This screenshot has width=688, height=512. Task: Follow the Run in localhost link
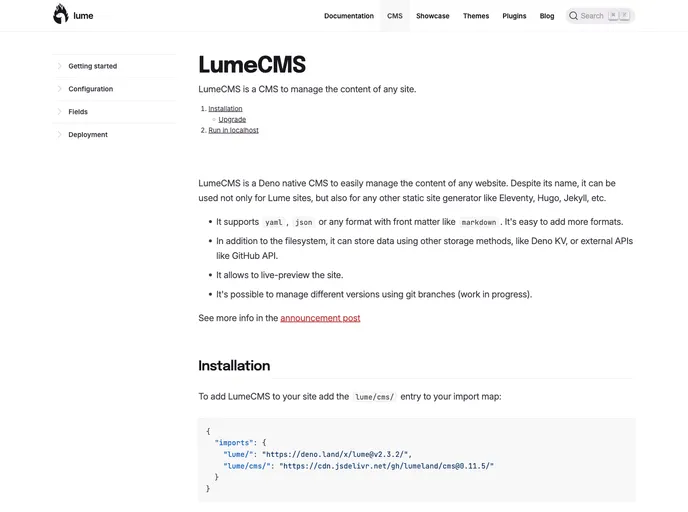[x=233, y=130]
